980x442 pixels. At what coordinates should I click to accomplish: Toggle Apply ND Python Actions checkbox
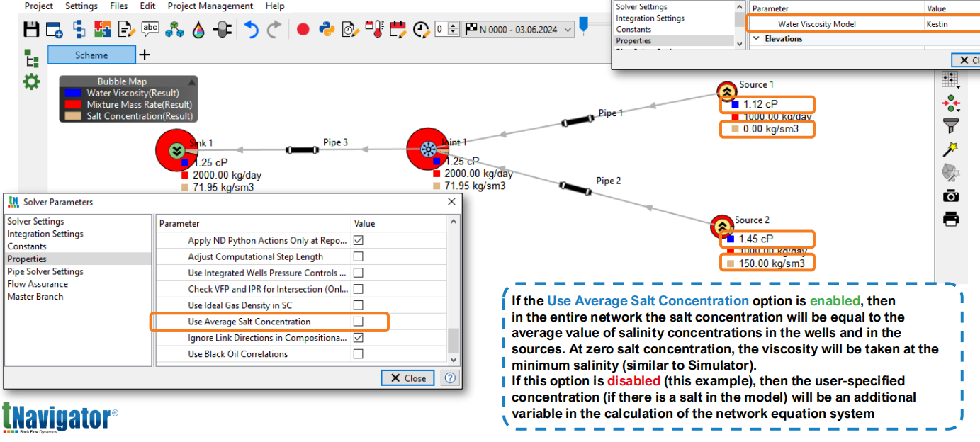(x=359, y=240)
